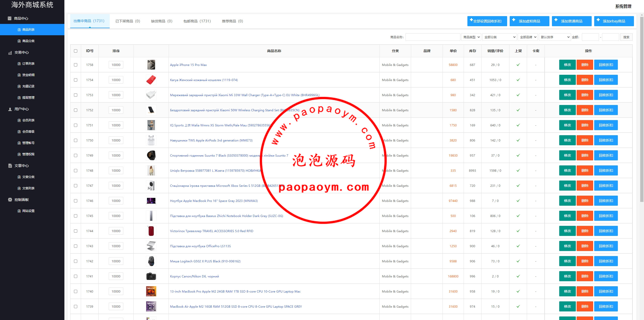Open Xbox Series S thumbnail image
Screen dimensions: 644x320
[x=151, y=186]
